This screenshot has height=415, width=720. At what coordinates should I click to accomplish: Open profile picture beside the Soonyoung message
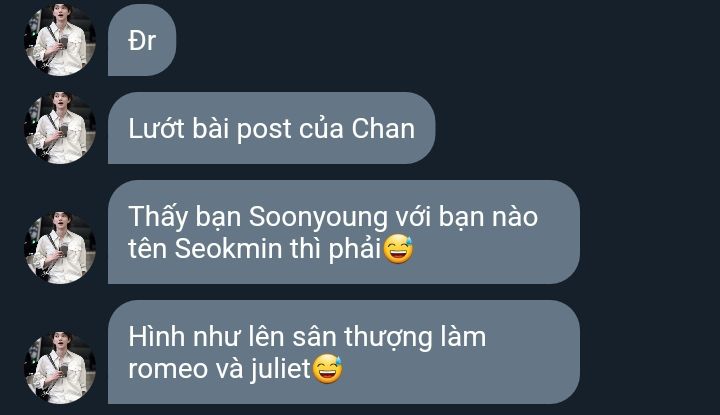point(60,248)
